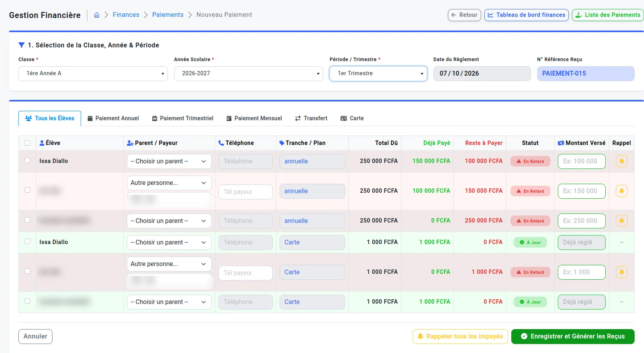Click bell reminder icon for 1 000 FCFA unpaid row
The height and width of the screenshot is (353, 644).
[622, 272]
